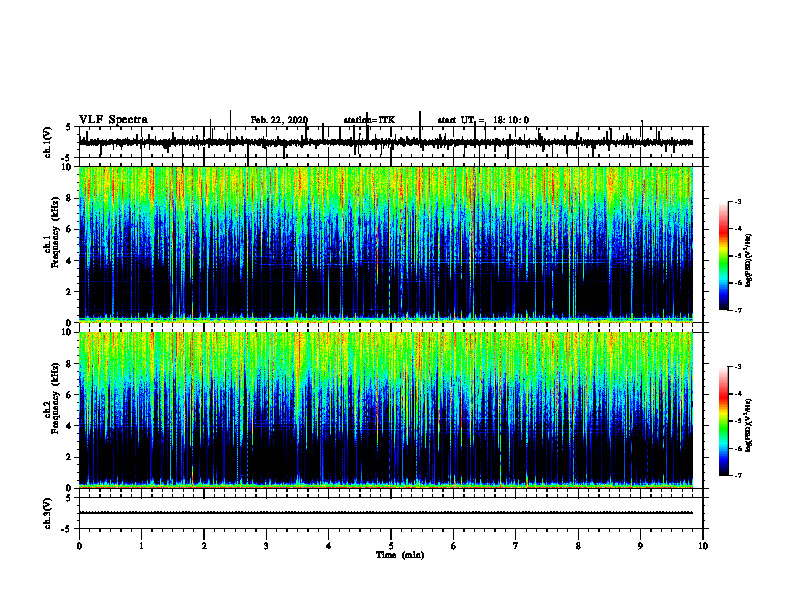Click inside the ch.2 spectrogram panel

tap(385, 410)
